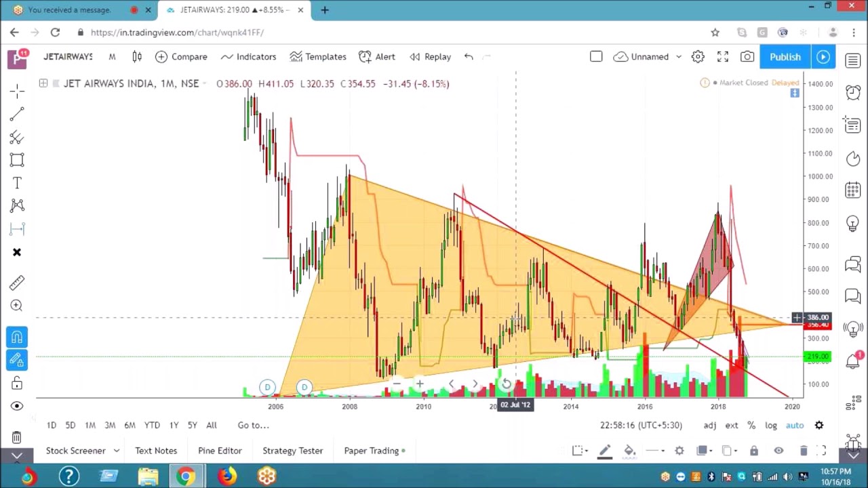The height and width of the screenshot is (488, 868).
Task: Take a chart snapshot with camera
Action: coord(747,57)
